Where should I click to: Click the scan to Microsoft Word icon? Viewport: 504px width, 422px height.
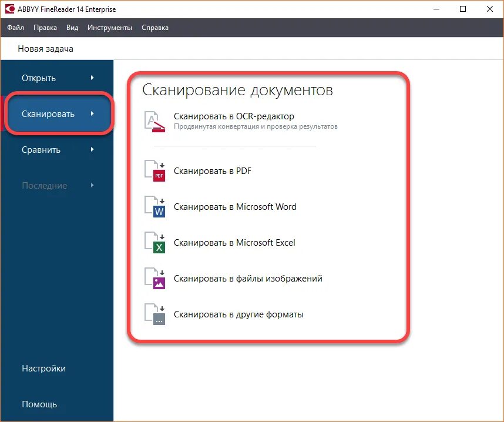154,206
